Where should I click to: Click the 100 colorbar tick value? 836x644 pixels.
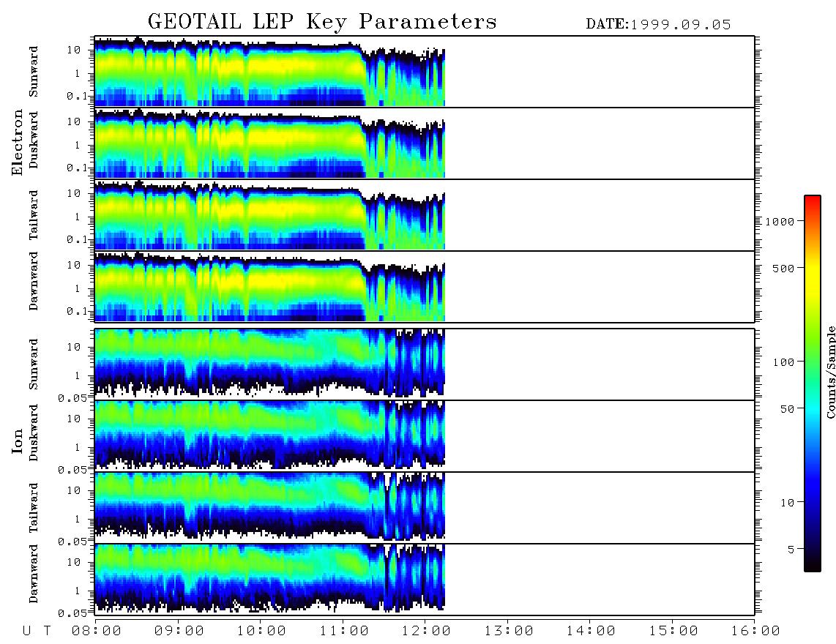pyautogui.click(x=783, y=362)
